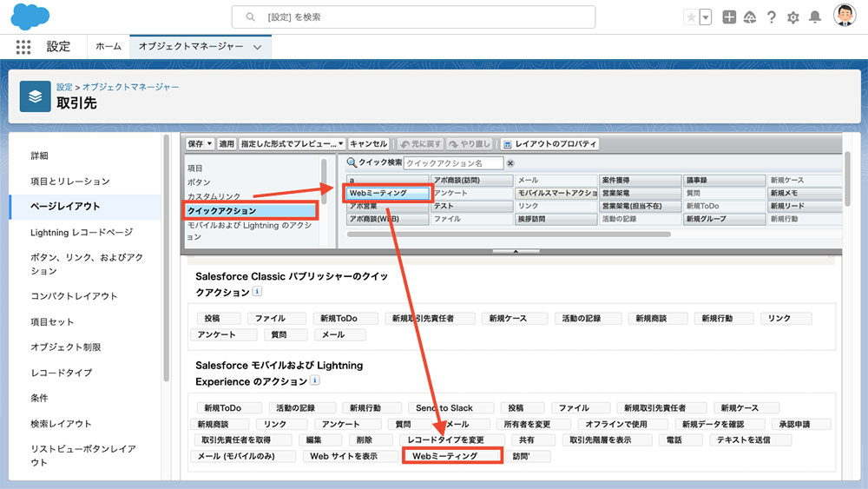The width and height of the screenshot is (868, 489).
Task: Expand the オブジェクトマネージャー tab chevron
Action: pyautogui.click(x=258, y=47)
